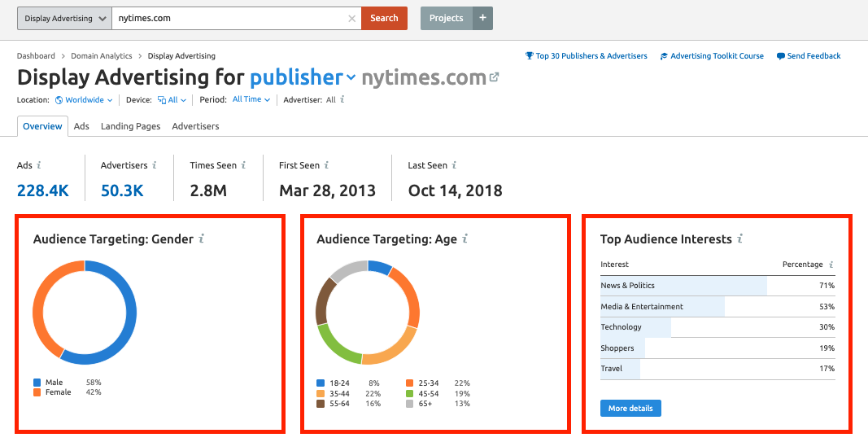
Task: Expand the publisher role dropdown in heading
Action: click(303, 77)
